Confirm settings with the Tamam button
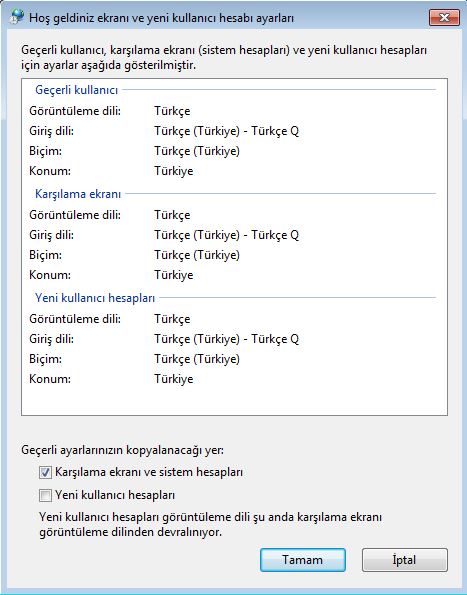This screenshot has width=467, height=595. (x=303, y=560)
